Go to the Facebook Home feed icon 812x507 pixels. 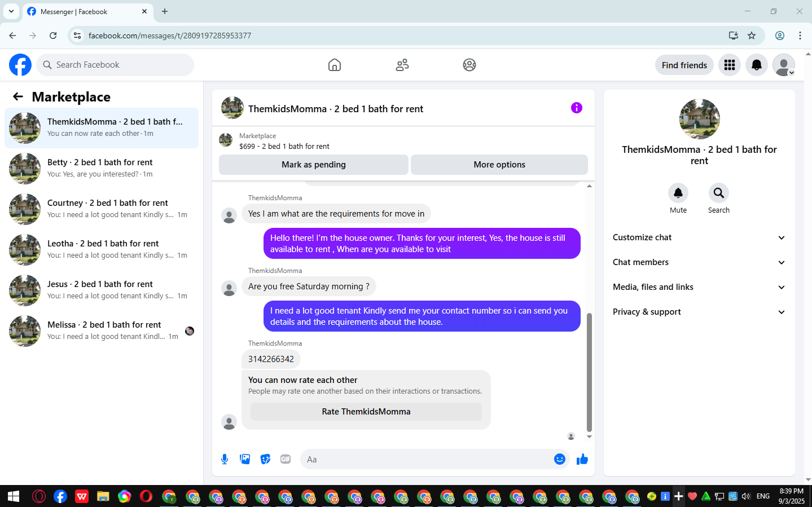(335, 65)
